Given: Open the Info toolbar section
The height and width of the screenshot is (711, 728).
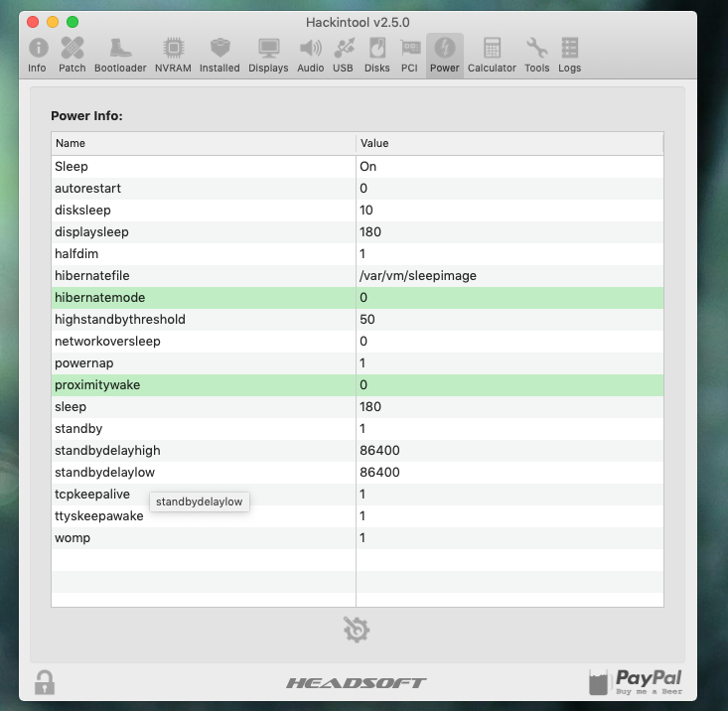Looking at the screenshot, I should [37, 56].
